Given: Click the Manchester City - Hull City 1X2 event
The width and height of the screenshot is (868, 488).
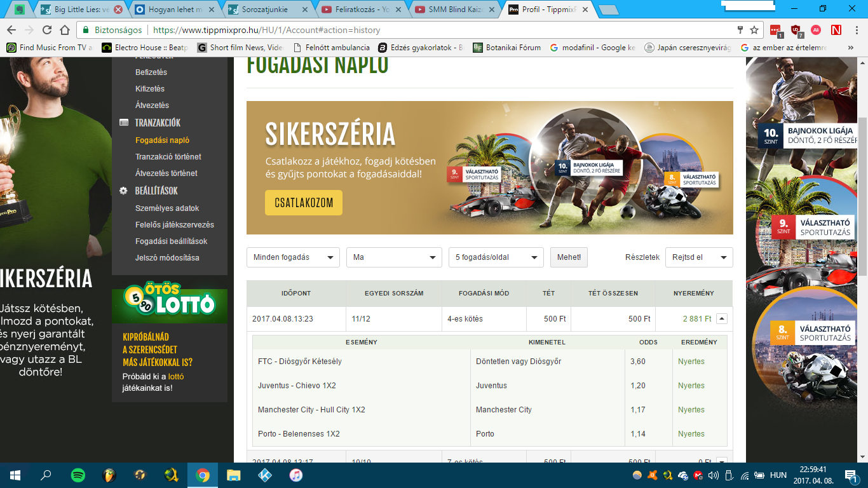Looking at the screenshot, I should (311, 410).
